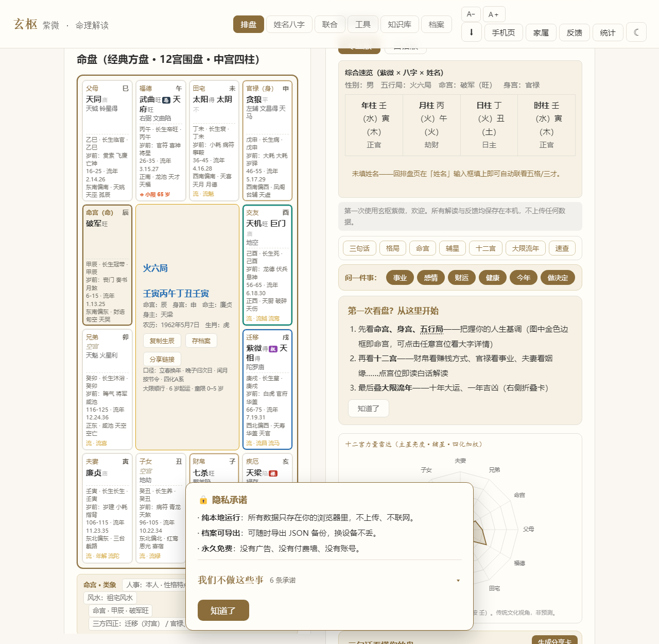
Task: Ask about 感情
Action: [x=431, y=278]
